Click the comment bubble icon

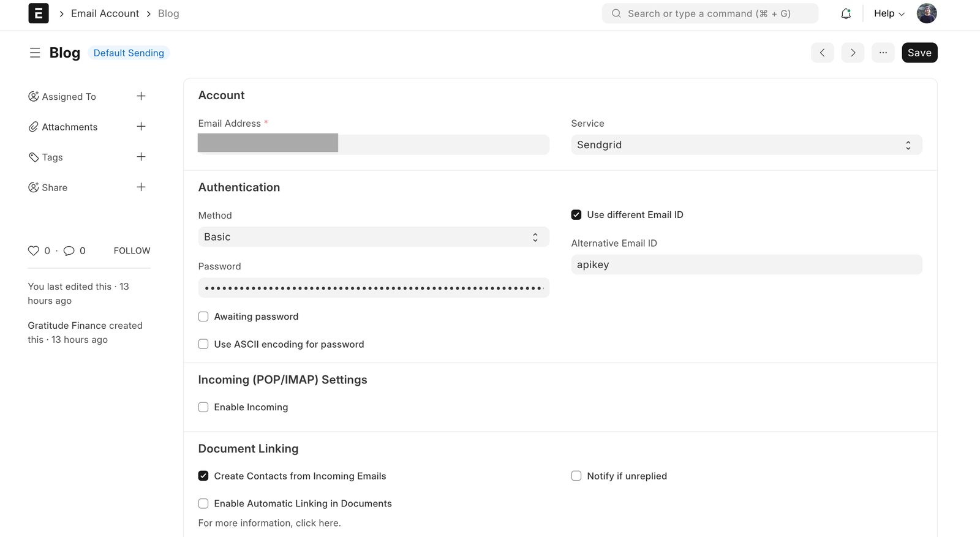[x=69, y=250]
